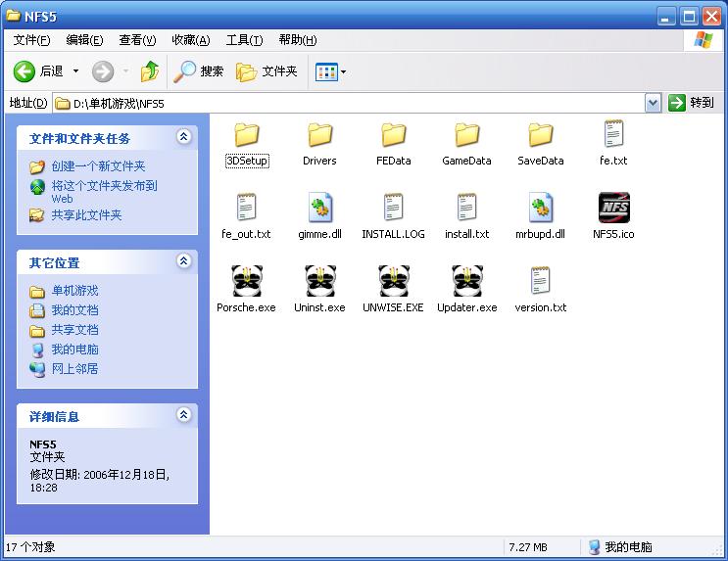Maximize the NFS5 window
The image size is (728, 561).
689,17
